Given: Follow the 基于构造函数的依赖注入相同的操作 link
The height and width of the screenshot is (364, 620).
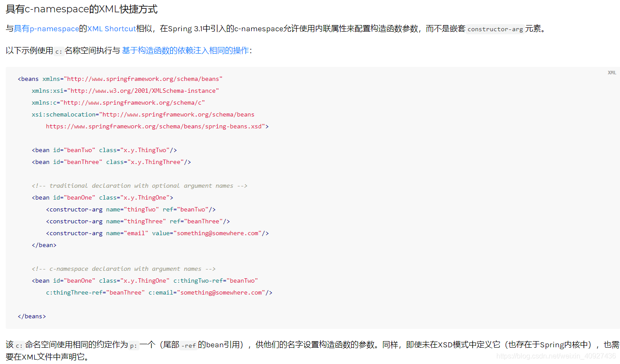Looking at the screenshot, I should click(185, 51).
